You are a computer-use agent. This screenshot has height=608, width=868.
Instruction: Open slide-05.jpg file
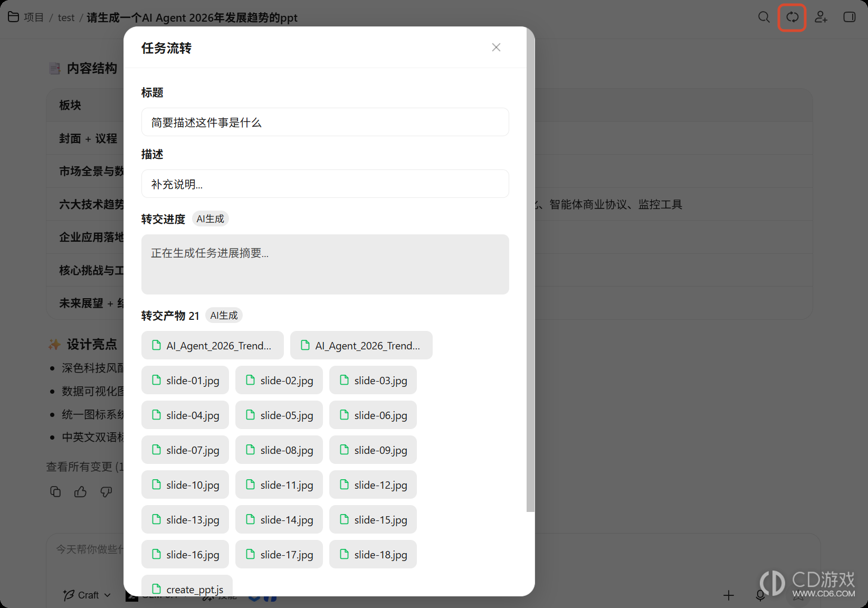(279, 415)
